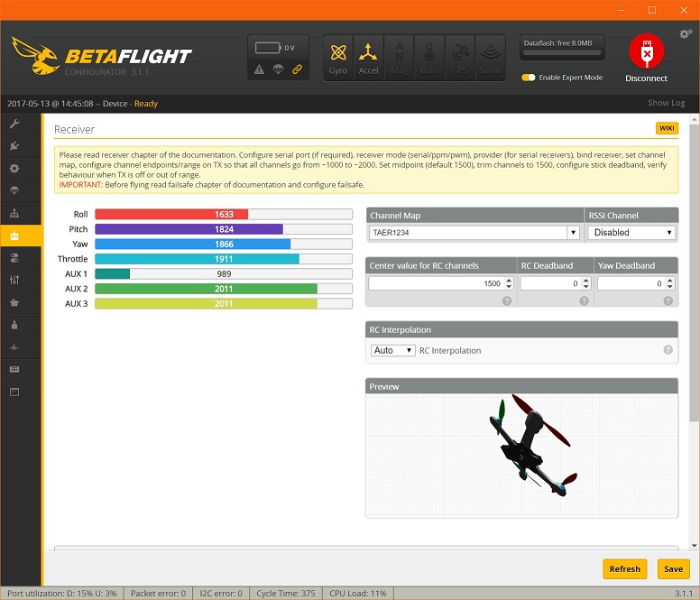Click the Sonar sensor indicator

490,59
